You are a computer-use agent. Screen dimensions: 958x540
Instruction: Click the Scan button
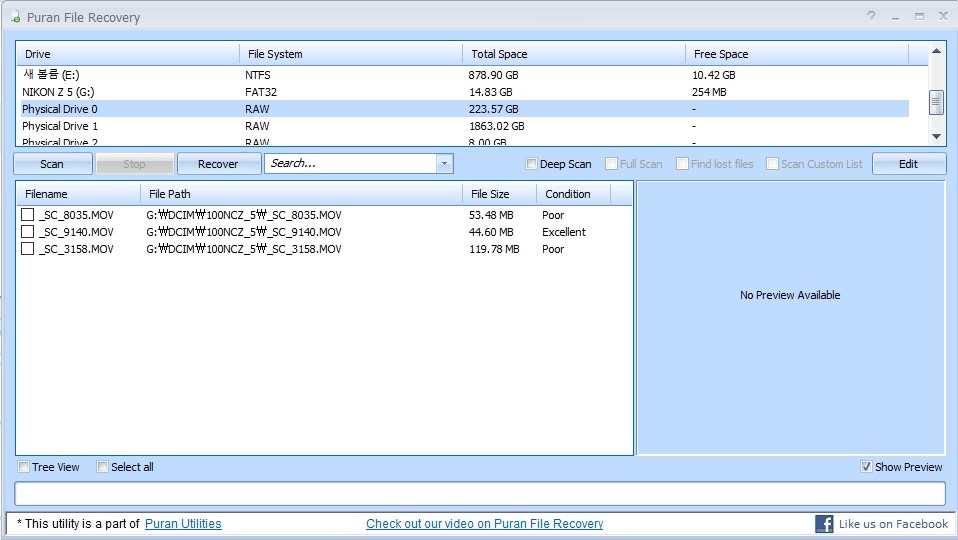click(53, 164)
